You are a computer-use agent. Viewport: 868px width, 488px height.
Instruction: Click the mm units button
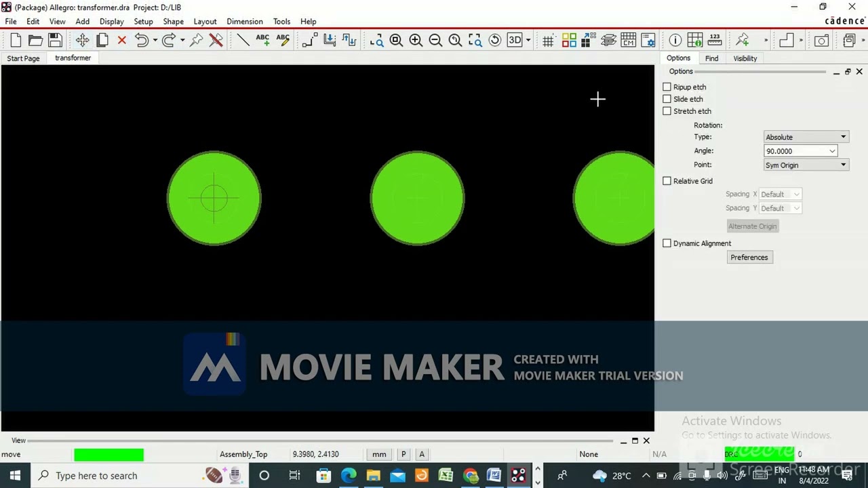click(x=379, y=454)
